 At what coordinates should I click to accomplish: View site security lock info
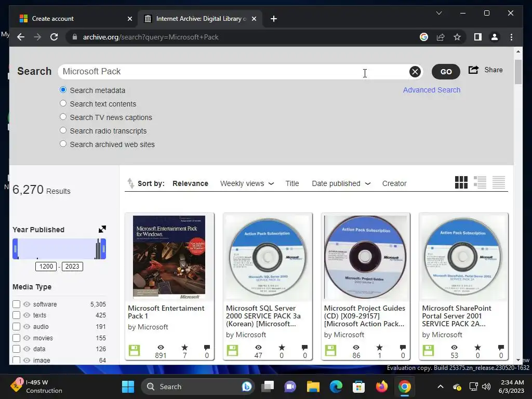[75, 37]
